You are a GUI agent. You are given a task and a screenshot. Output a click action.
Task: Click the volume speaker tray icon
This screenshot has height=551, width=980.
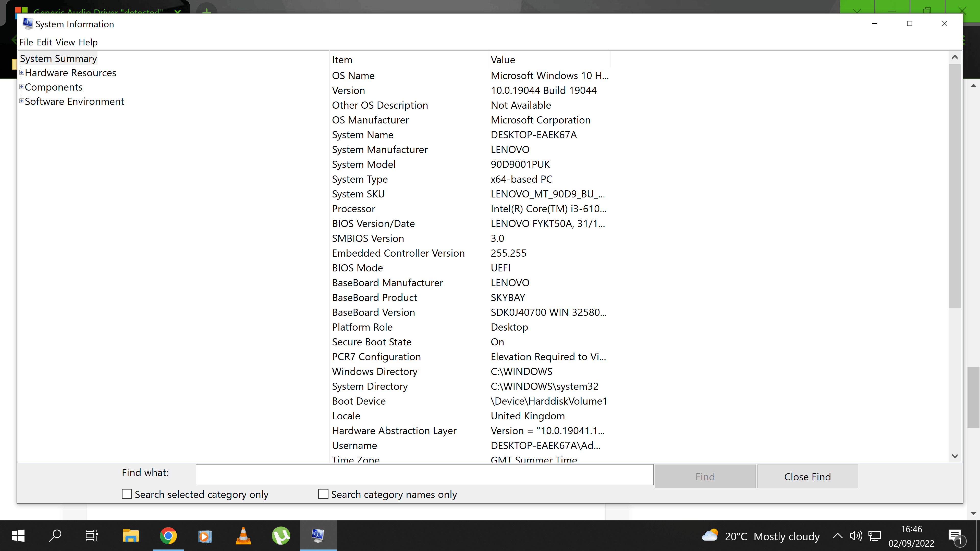pos(856,536)
